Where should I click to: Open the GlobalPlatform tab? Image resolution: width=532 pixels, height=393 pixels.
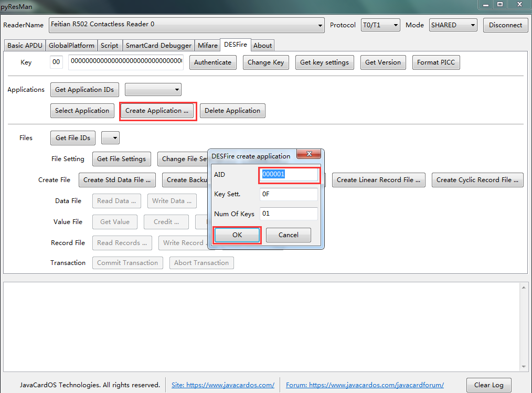71,46
